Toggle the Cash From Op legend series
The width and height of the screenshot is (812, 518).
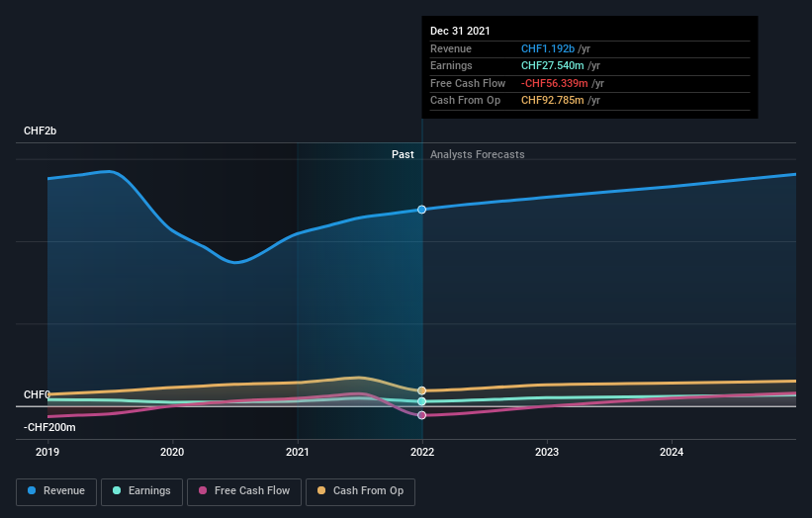(360, 491)
